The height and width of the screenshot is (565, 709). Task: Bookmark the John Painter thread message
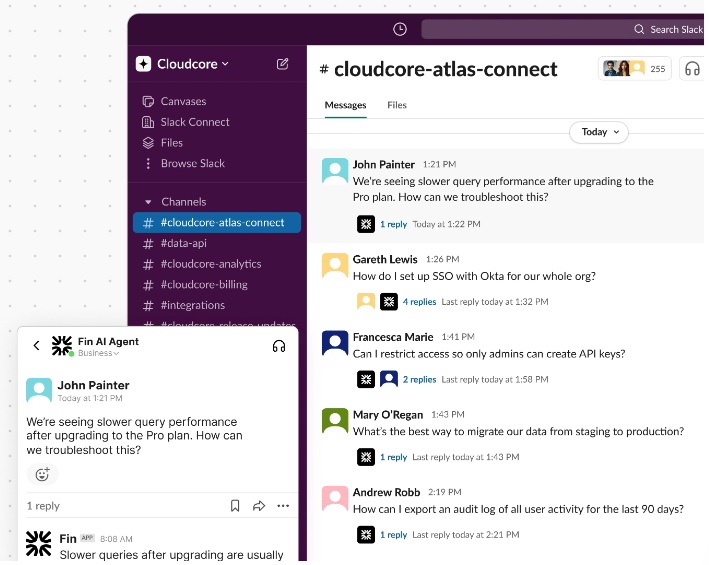235,506
